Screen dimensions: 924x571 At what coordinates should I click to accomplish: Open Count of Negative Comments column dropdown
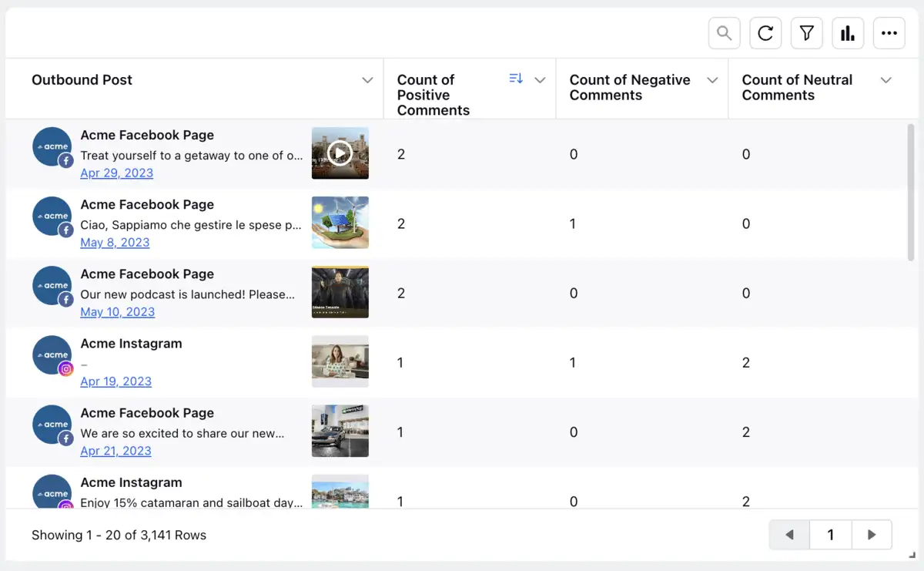712,80
